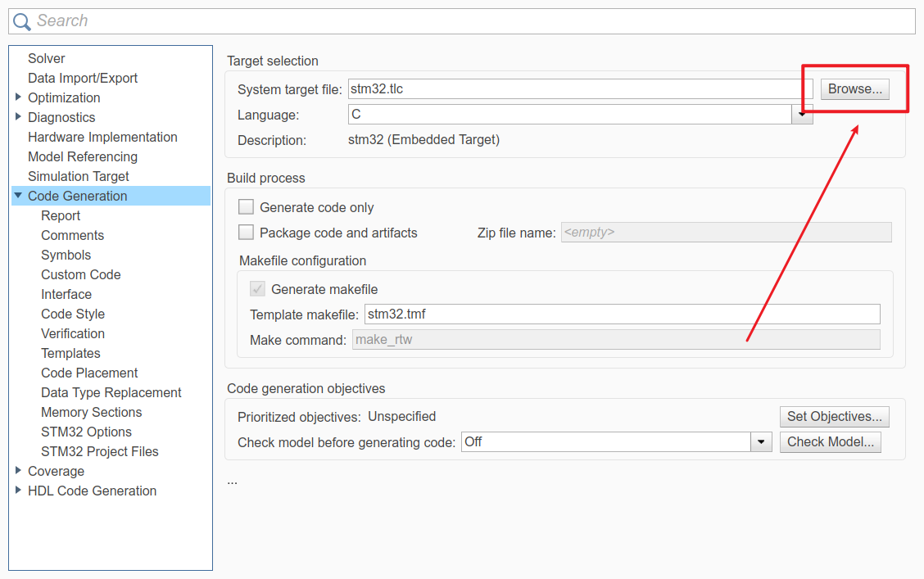924x579 pixels.
Task: Open the Language dropdown
Action: (x=802, y=115)
